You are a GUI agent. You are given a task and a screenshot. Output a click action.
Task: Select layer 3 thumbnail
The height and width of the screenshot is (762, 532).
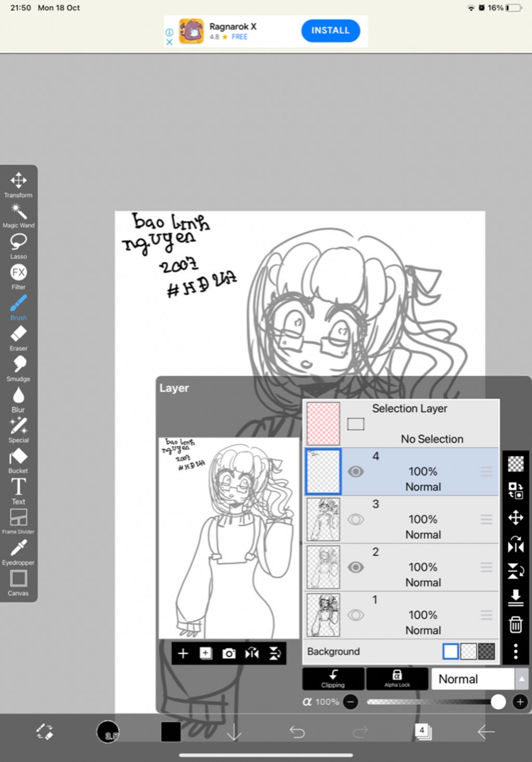pyautogui.click(x=323, y=519)
